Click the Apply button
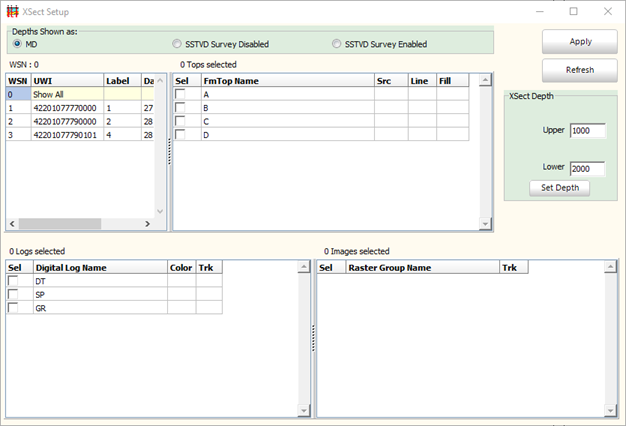 click(580, 42)
